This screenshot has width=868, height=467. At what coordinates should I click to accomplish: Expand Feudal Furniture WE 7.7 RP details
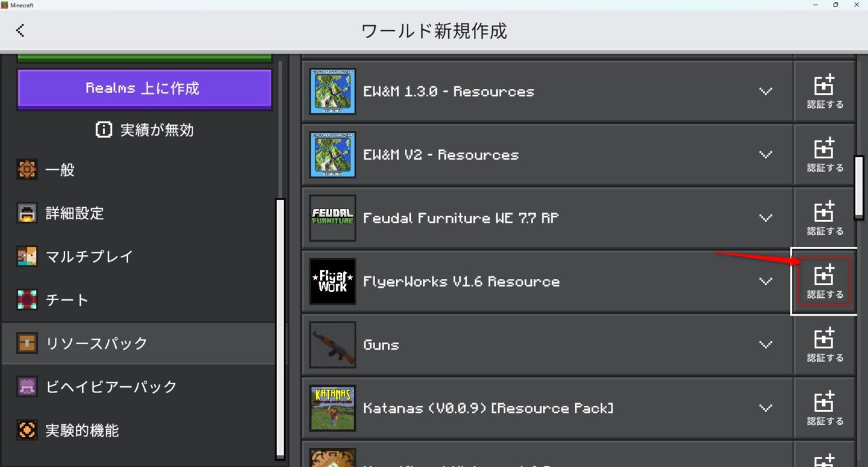click(766, 218)
